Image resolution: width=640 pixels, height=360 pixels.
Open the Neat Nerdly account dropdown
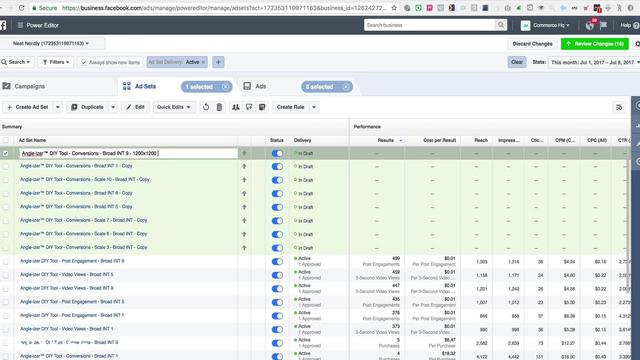pyautogui.click(x=51, y=43)
